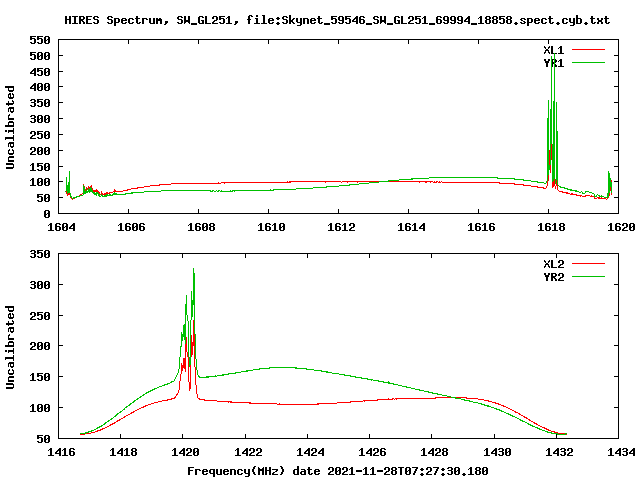Click the 1606 x-axis tick label
This screenshot has height=480, width=640.
(x=131, y=227)
